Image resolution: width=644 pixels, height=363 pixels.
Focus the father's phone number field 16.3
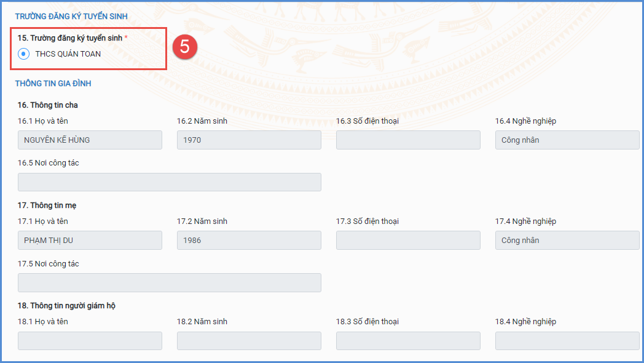(408, 140)
